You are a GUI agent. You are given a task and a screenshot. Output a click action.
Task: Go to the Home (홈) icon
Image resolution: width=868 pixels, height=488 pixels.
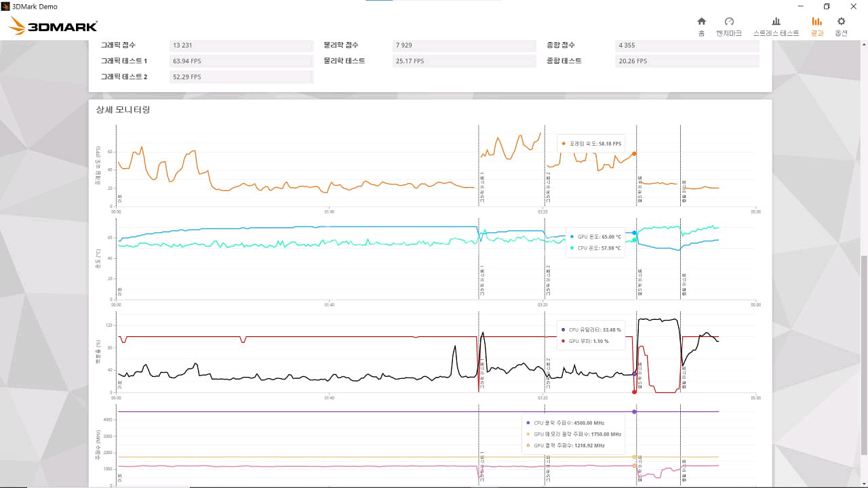pos(701,22)
